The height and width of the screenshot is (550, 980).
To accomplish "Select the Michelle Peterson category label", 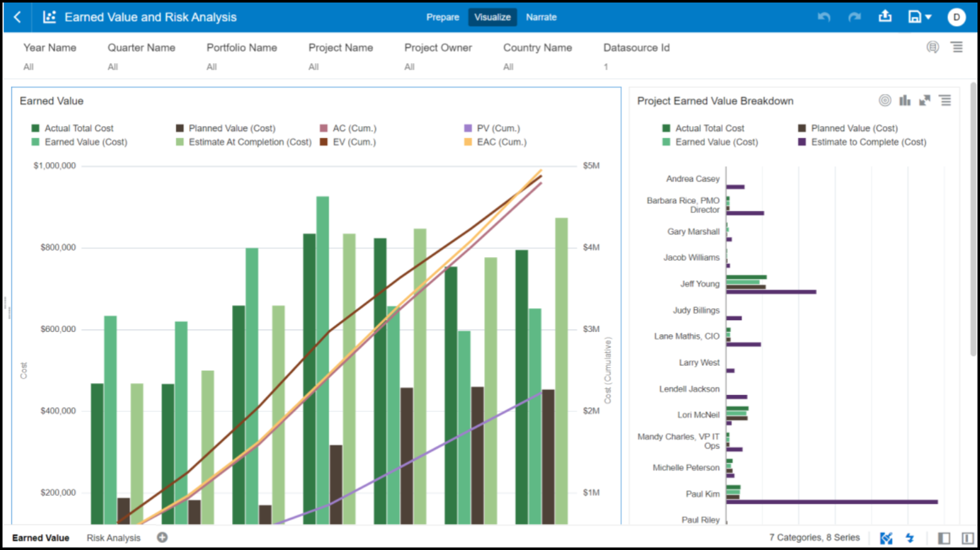I will pos(686,467).
